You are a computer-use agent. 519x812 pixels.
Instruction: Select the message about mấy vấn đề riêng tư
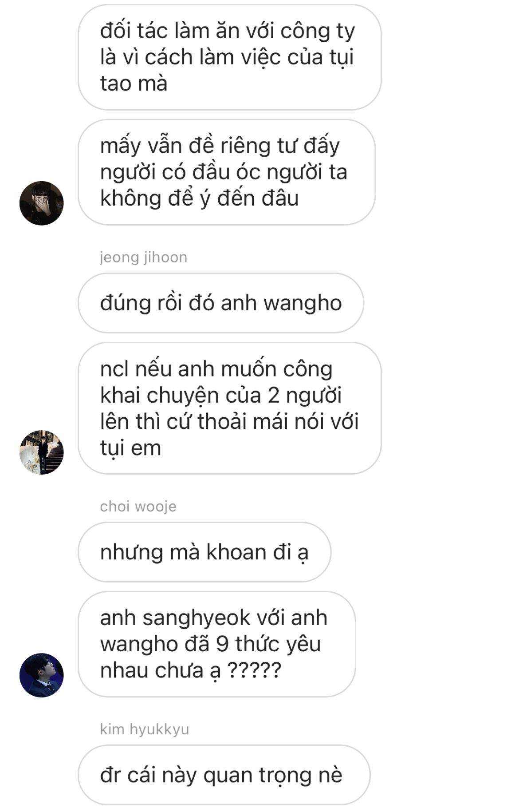point(227,172)
